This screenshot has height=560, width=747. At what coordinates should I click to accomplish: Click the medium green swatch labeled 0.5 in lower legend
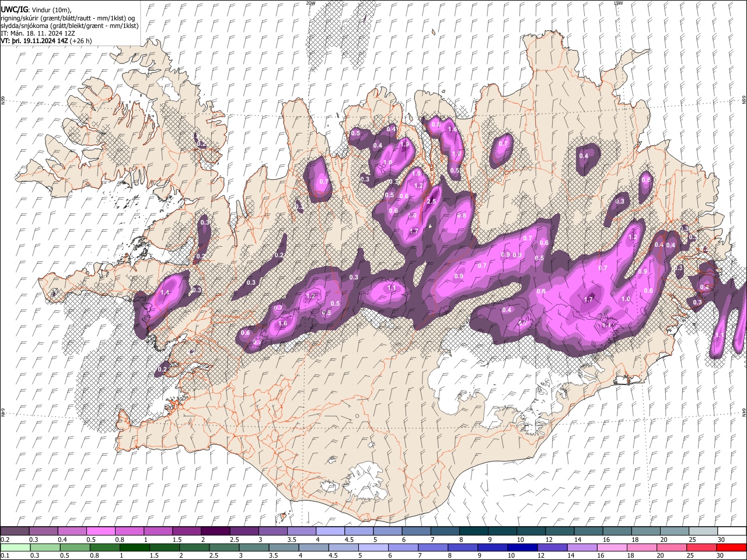75,548
